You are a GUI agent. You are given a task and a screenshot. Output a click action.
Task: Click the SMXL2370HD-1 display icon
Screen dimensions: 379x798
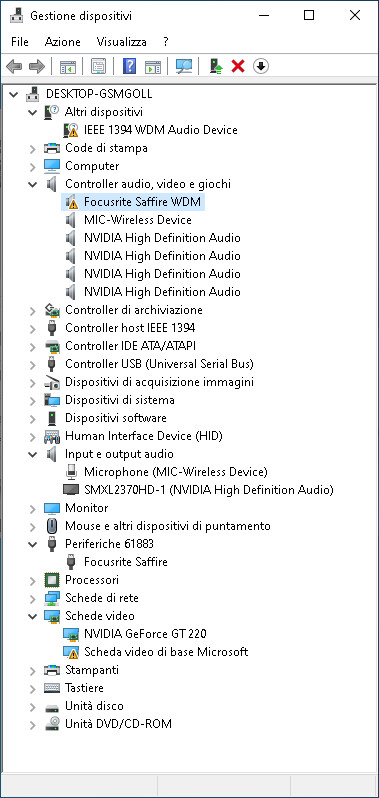click(71, 490)
